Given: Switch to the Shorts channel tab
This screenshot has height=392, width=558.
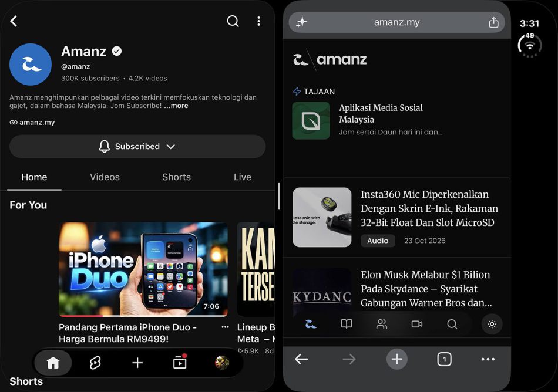Looking at the screenshot, I should point(177,177).
